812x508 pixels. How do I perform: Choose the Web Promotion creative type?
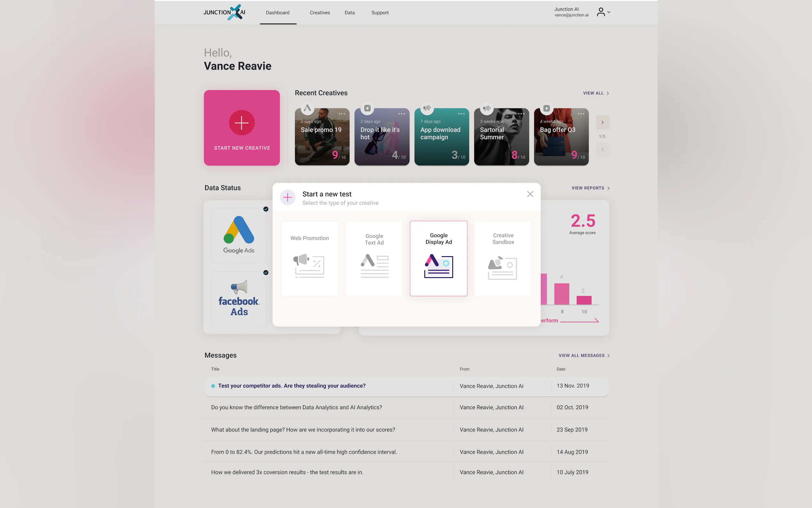(x=309, y=258)
